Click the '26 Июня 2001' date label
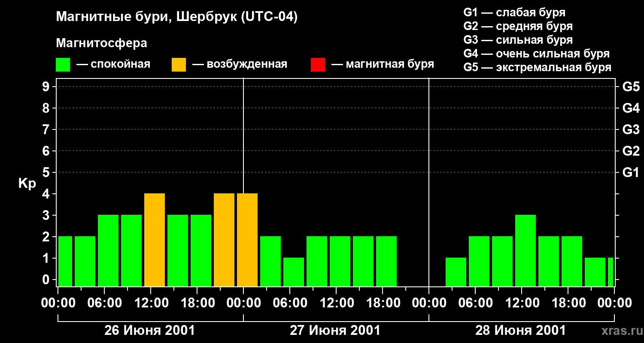 click(x=150, y=331)
